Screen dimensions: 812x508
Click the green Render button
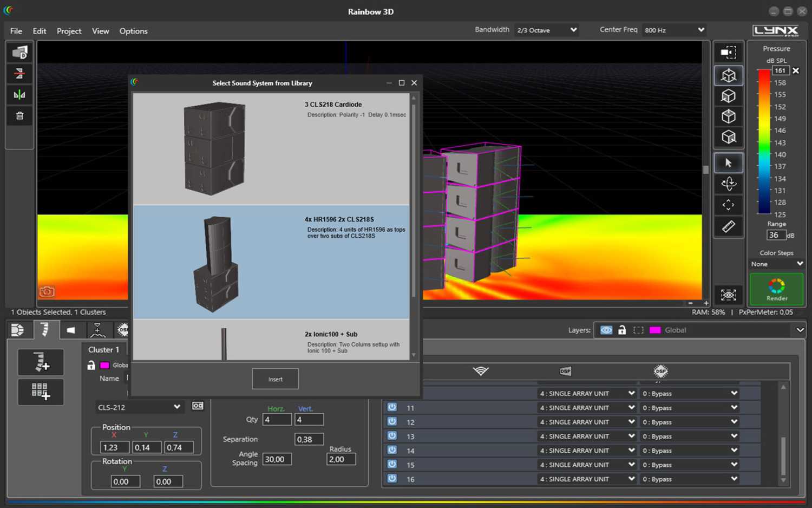pos(776,289)
